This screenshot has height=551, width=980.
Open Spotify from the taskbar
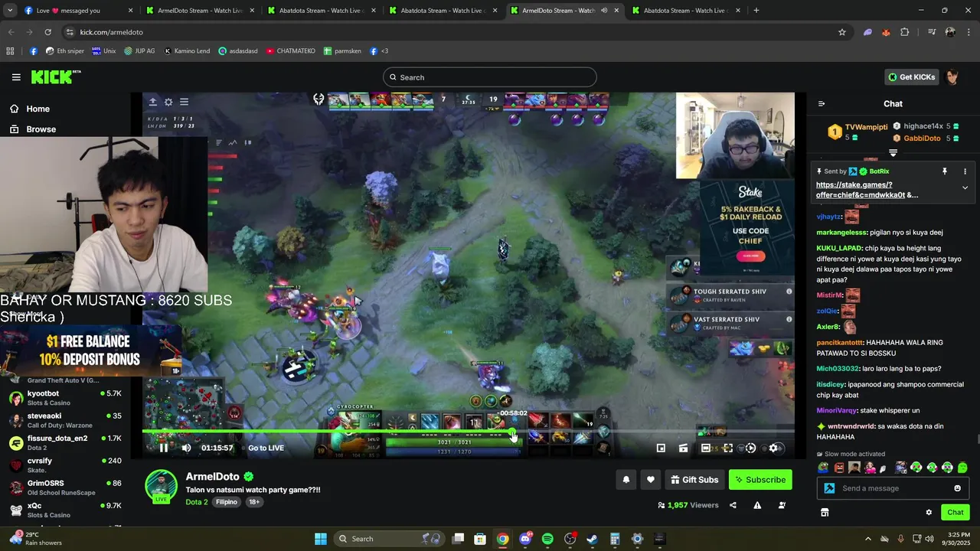pyautogui.click(x=547, y=539)
